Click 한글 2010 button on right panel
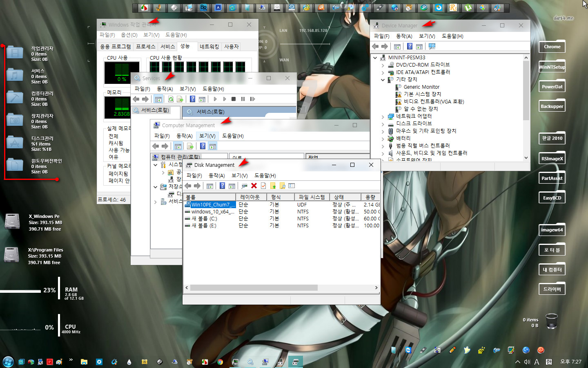 coord(552,138)
